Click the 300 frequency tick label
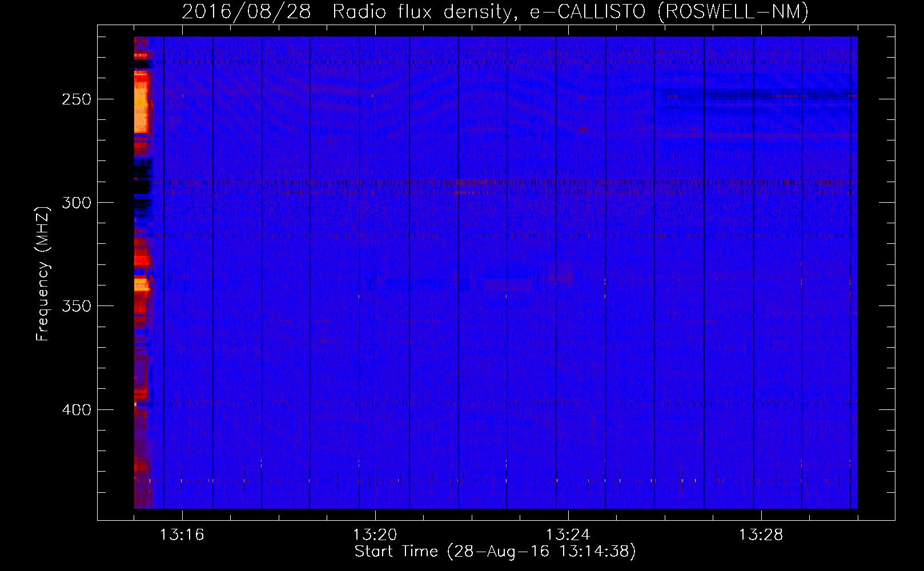Viewport: 924px width, 571px height. click(77, 203)
